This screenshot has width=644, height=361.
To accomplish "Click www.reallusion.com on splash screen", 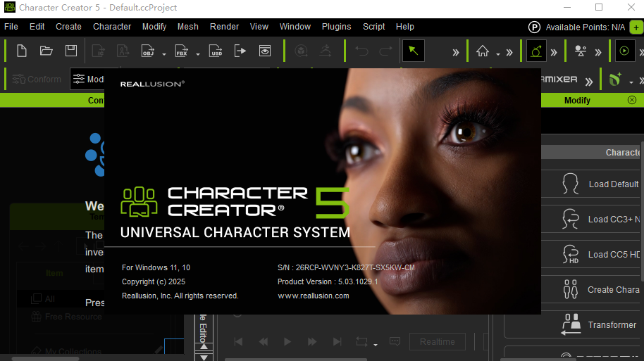I will point(314,296).
